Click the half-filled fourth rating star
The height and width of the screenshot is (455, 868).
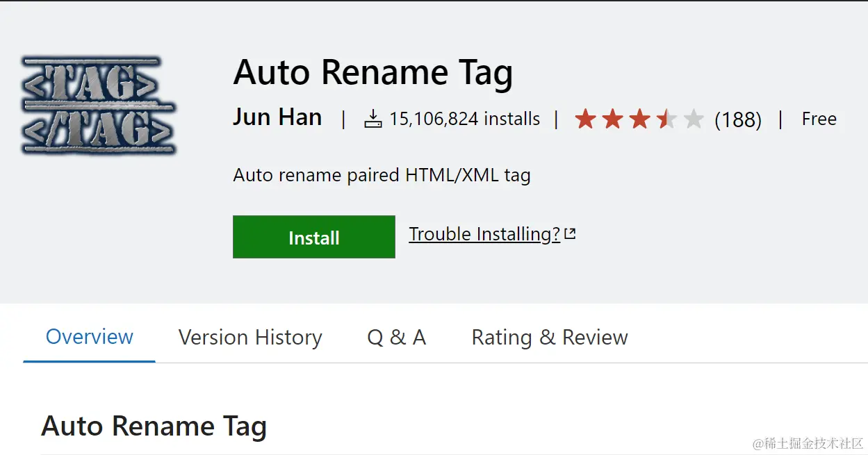(666, 119)
